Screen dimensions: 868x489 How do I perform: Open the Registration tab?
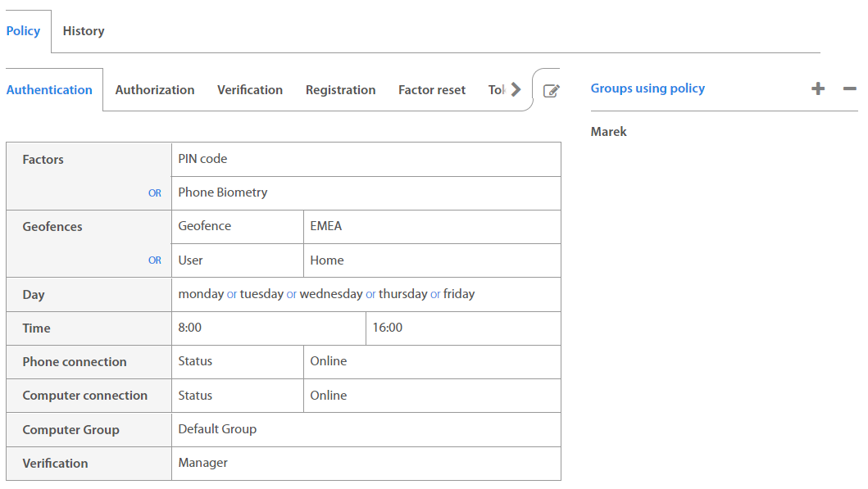coord(340,90)
